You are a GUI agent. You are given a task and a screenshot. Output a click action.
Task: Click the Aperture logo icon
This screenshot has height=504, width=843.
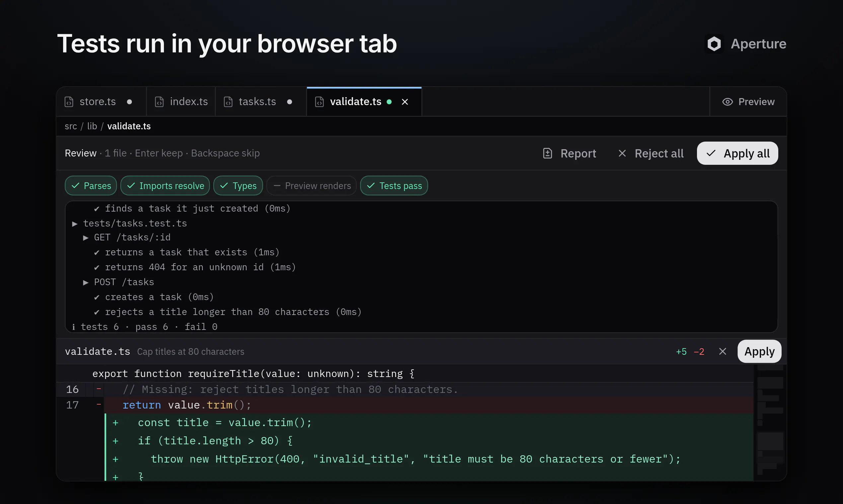[714, 44]
